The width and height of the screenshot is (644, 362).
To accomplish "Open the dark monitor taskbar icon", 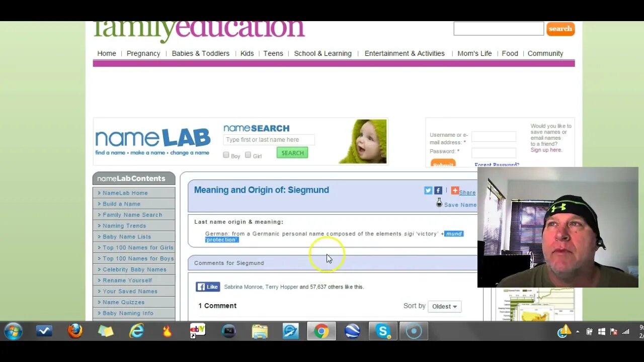I will (x=229, y=331).
